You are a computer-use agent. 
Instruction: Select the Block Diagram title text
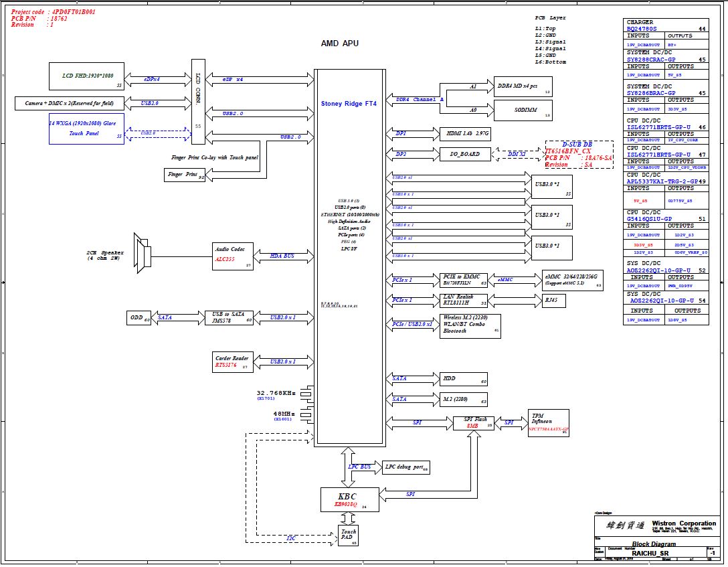point(654,544)
